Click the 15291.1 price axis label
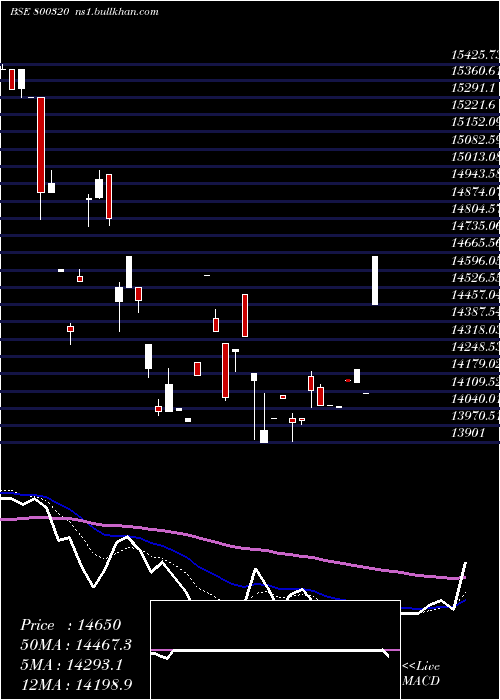500x700 pixels. [x=473, y=88]
